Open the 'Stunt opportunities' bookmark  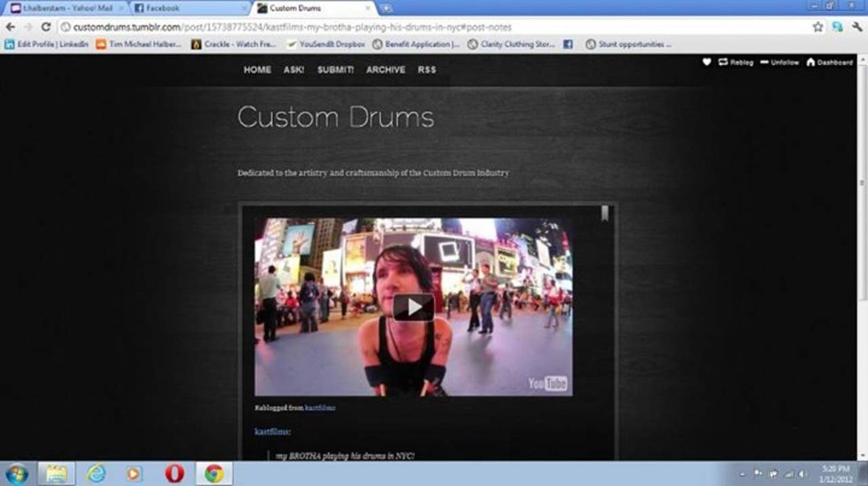[628, 44]
